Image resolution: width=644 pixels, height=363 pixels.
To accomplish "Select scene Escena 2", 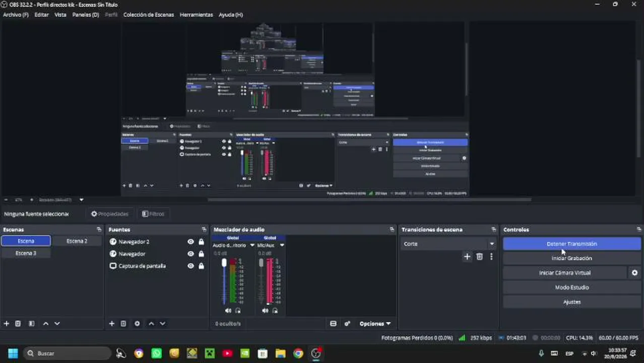I will coord(77,241).
